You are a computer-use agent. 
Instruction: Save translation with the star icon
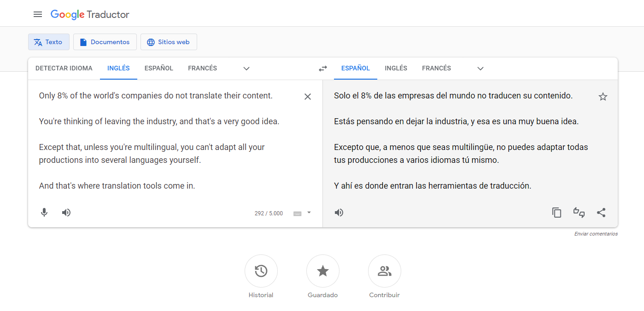click(x=603, y=97)
